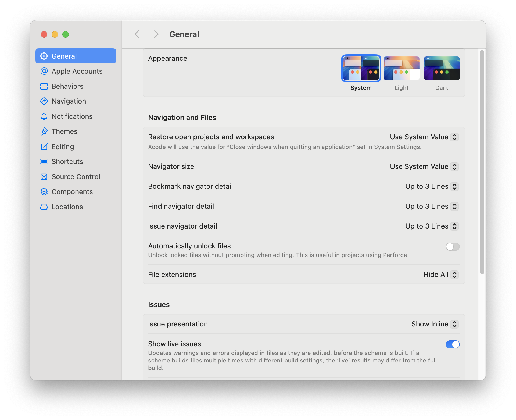Open Restore open projects dropdown

tap(424, 137)
